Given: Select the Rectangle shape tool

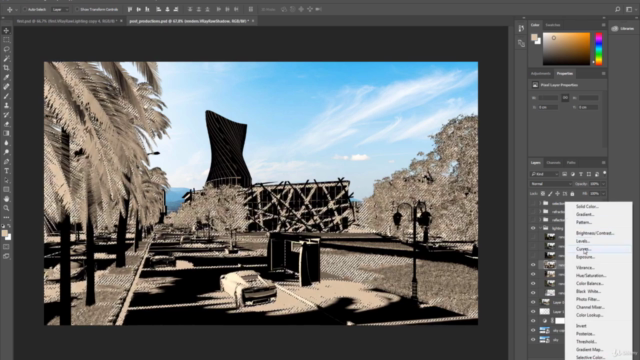Looking at the screenshot, I should coord(6,189).
